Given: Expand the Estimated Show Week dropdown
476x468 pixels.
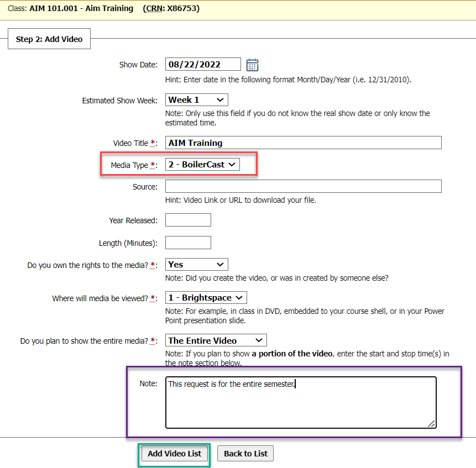Looking at the screenshot, I should [x=196, y=100].
